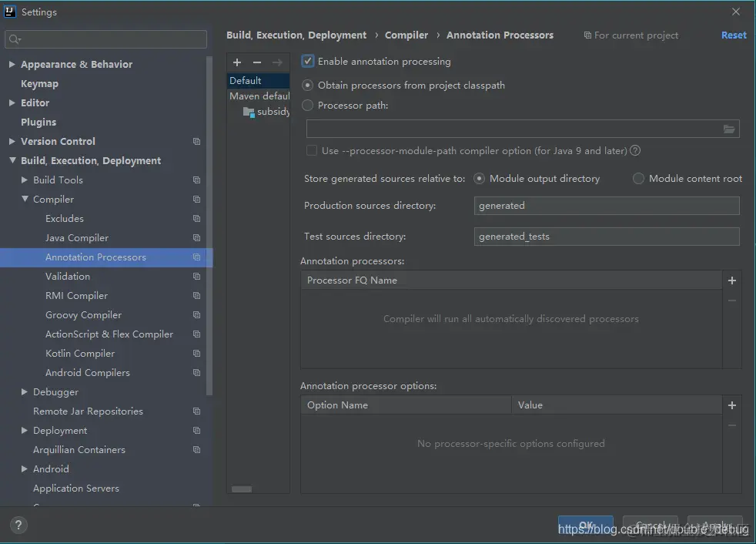Image resolution: width=756 pixels, height=544 pixels.
Task: Click Test sources directory field
Action: 607,237
